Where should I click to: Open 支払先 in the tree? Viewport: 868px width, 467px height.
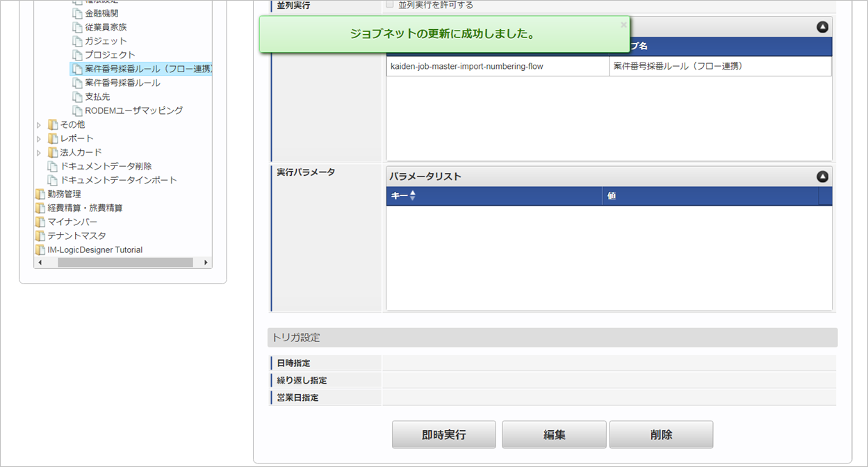click(97, 97)
